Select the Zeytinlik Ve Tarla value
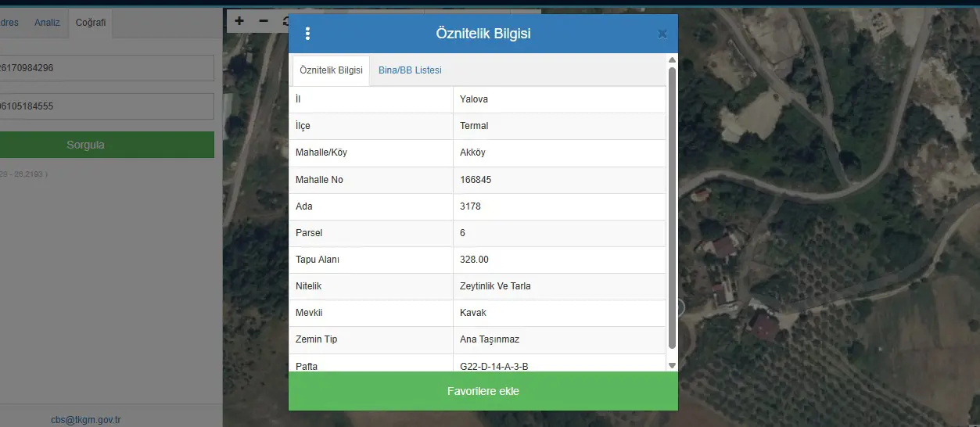 559,286
